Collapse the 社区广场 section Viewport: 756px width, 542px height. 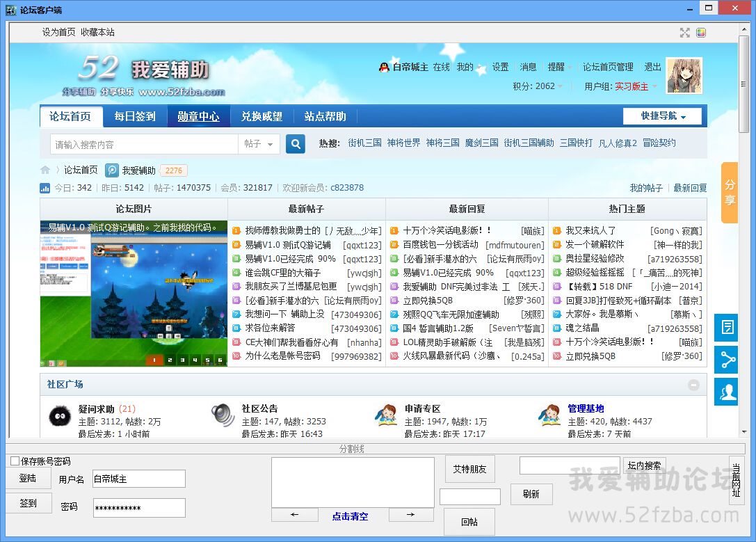(x=693, y=385)
